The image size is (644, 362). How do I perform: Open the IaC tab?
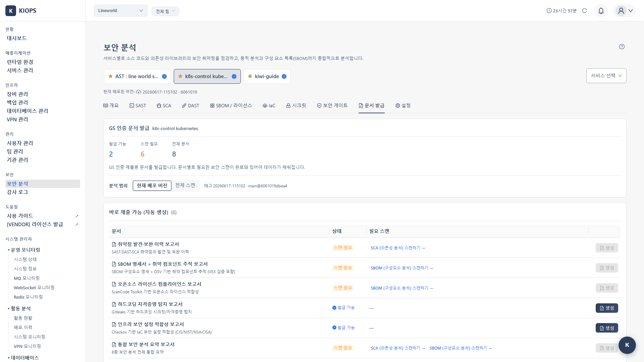(x=269, y=106)
